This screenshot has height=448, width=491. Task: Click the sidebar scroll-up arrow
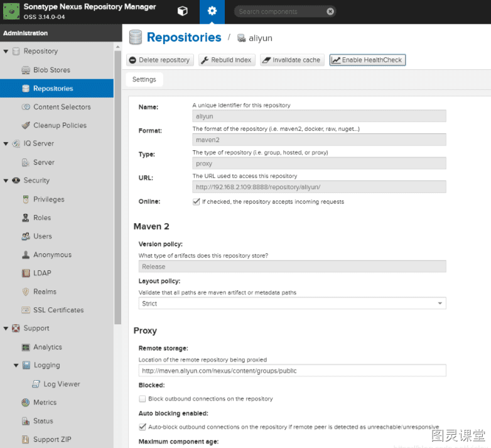click(x=118, y=46)
